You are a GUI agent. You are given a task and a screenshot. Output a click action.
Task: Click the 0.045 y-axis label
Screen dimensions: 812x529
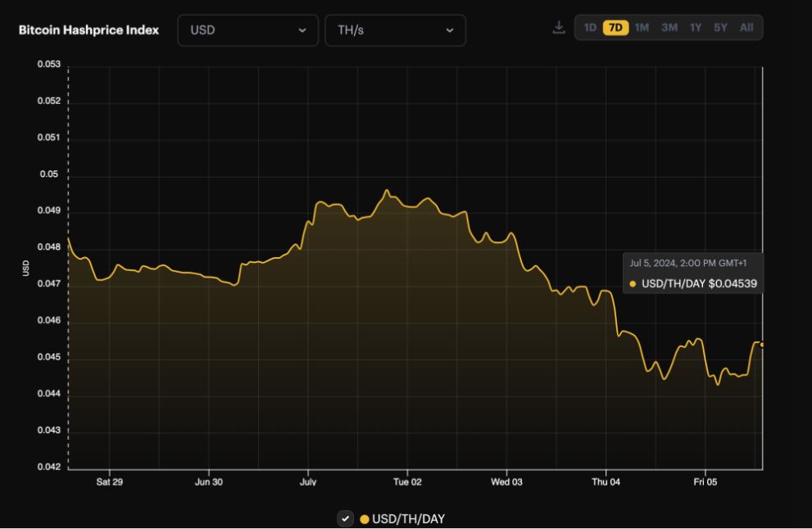[x=48, y=357]
